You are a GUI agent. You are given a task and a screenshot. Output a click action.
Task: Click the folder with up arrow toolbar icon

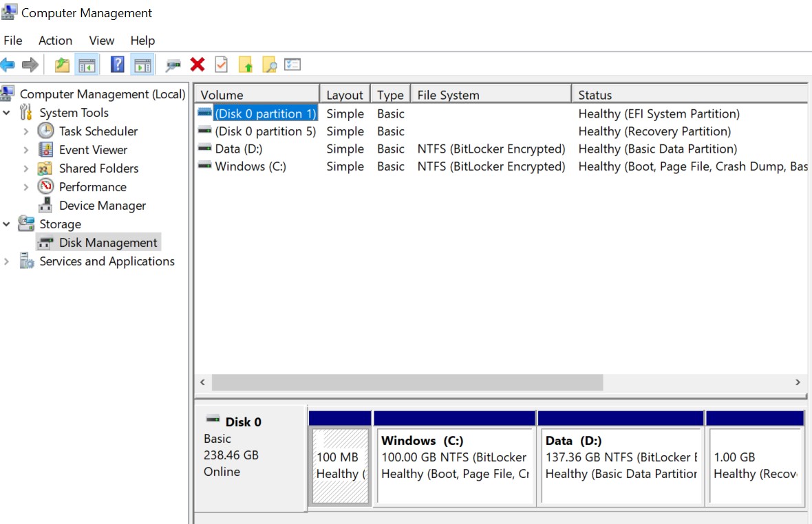pos(245,64)
